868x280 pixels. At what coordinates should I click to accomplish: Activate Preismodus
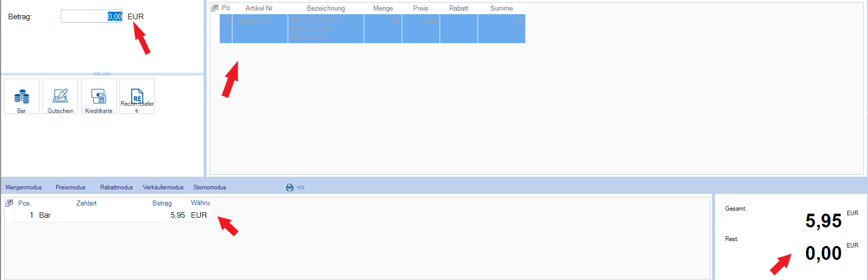coord(70,187)
